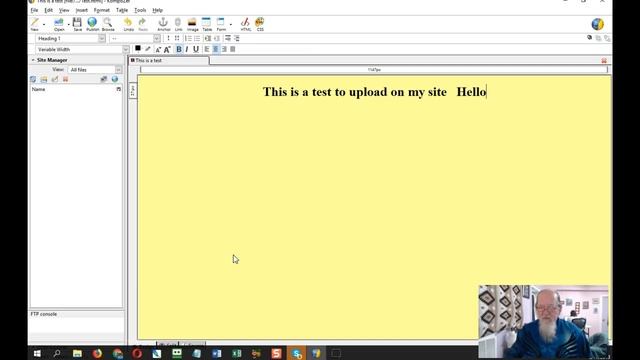The height and width of the screenshot is (360, 640).
Task: Insert a Form from toolbar
Action: 221,24
